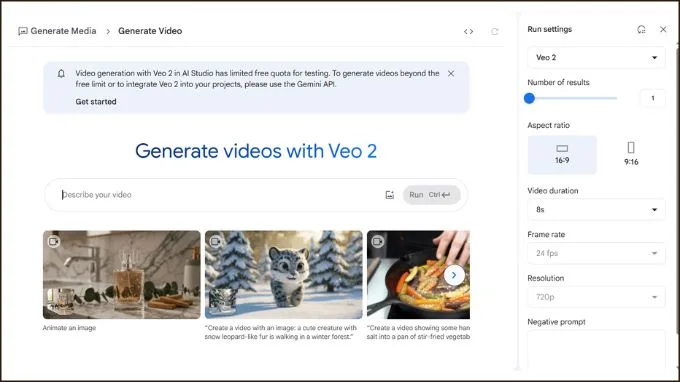
Task: Click the Run settings panel title
Action: 549,29
